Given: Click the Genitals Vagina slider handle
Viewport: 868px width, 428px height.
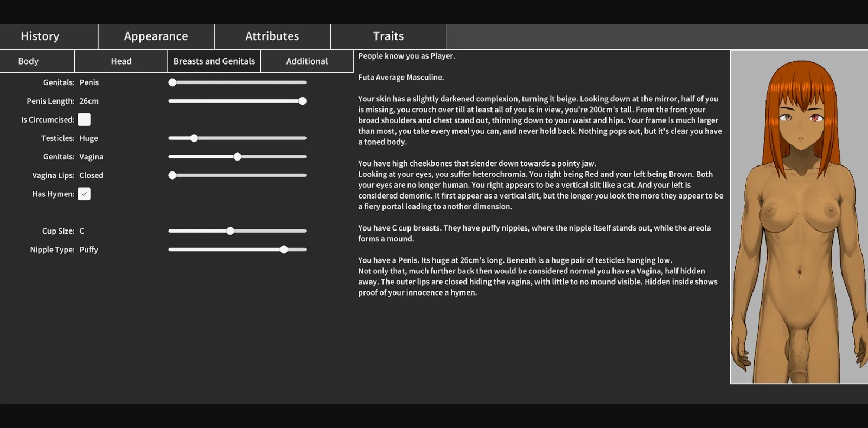Looking at the screenshot, I should (x=237, y=157).
